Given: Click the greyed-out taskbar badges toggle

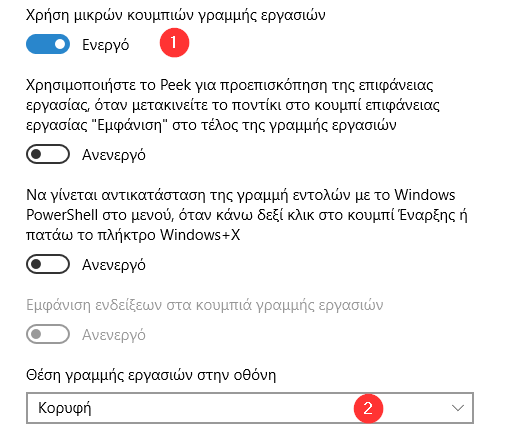Looking at the screenshot, I should click(x=48, y=334).
